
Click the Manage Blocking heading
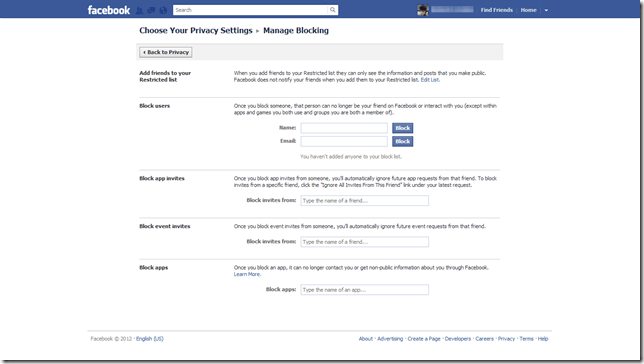coord(296,30)
